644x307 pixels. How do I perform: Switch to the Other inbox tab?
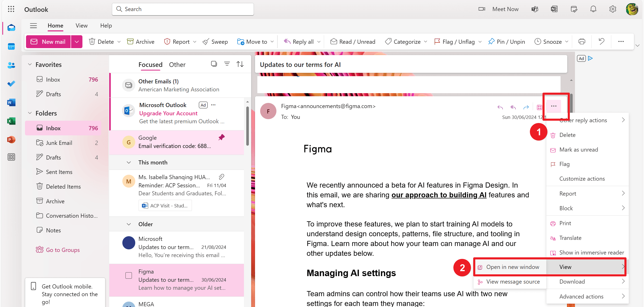(177, 65)
